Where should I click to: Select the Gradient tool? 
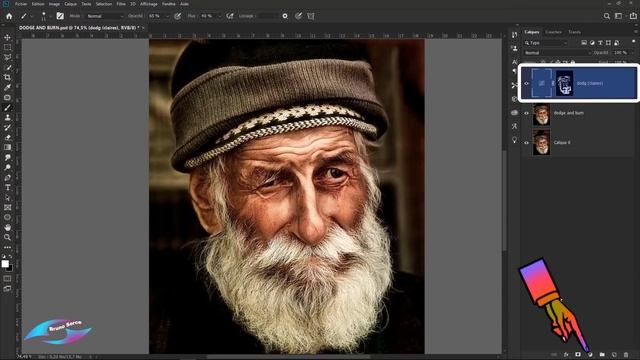tap(7, 147)
